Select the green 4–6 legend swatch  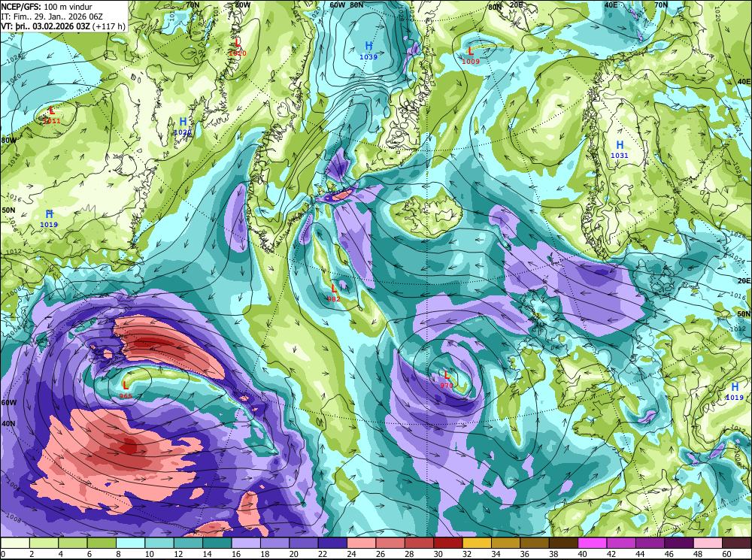[x=73, y=543]
